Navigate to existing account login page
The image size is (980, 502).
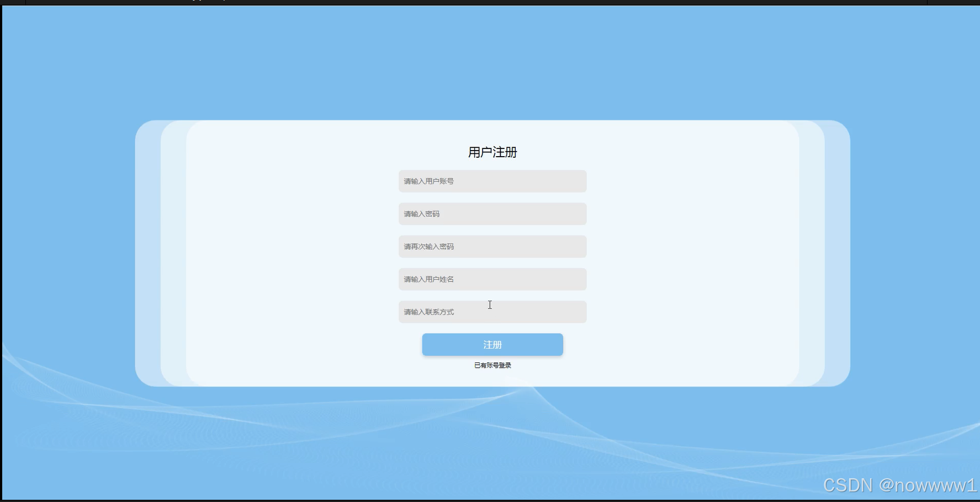click(x=492, y=365)
